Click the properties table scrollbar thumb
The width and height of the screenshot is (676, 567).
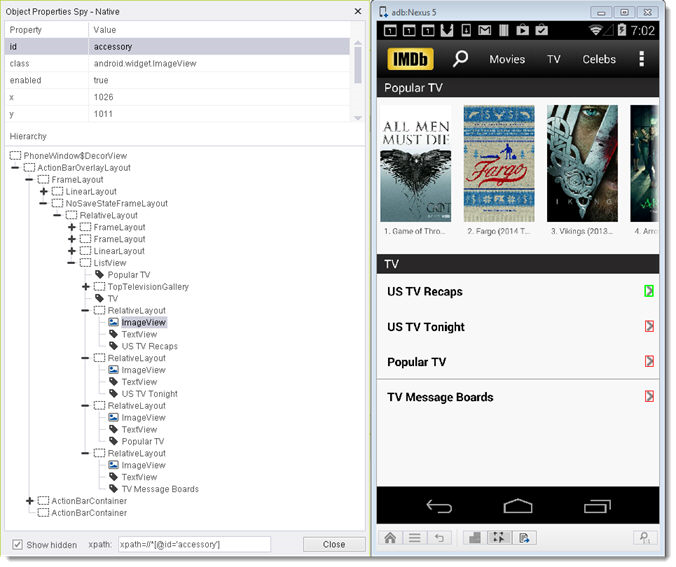click(360, 66)
